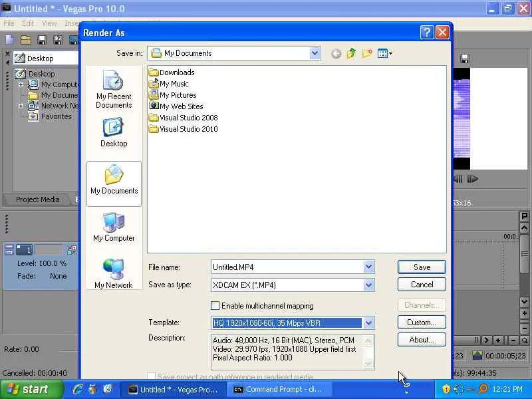
Task: Click the Open folder icon in Vegas toolbar
Action: coord(26,40)
